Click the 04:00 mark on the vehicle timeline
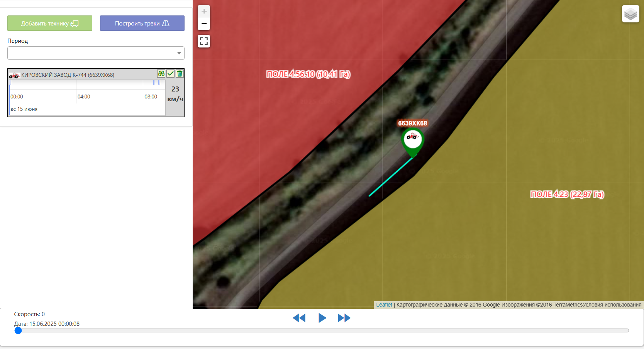This screenshot has width=644, height=349. coord(84,97)
